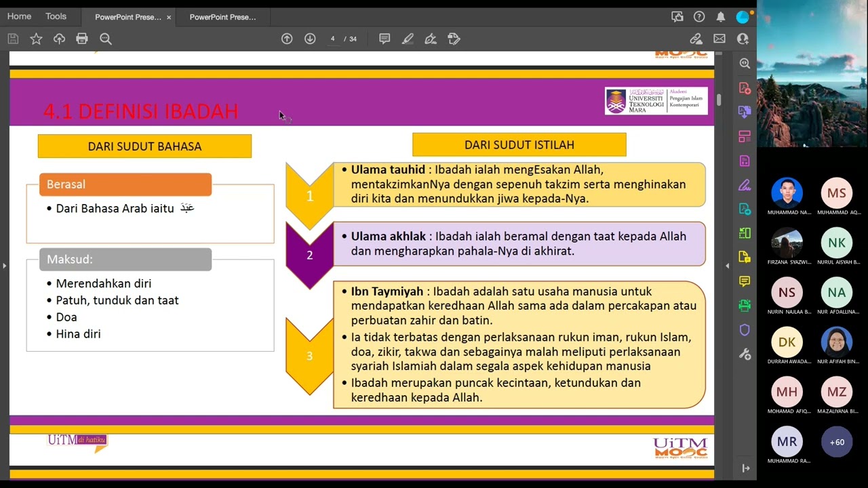Select the NK participant avatar
This screenshot has height=488, width=868.
pyautogui.click(x=837, y=243)
